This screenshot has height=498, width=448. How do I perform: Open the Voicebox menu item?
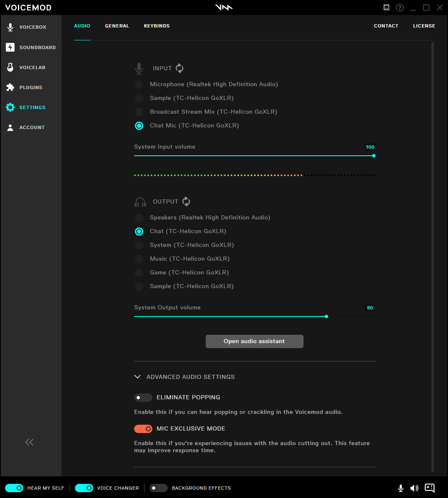(x=33, y=27)
